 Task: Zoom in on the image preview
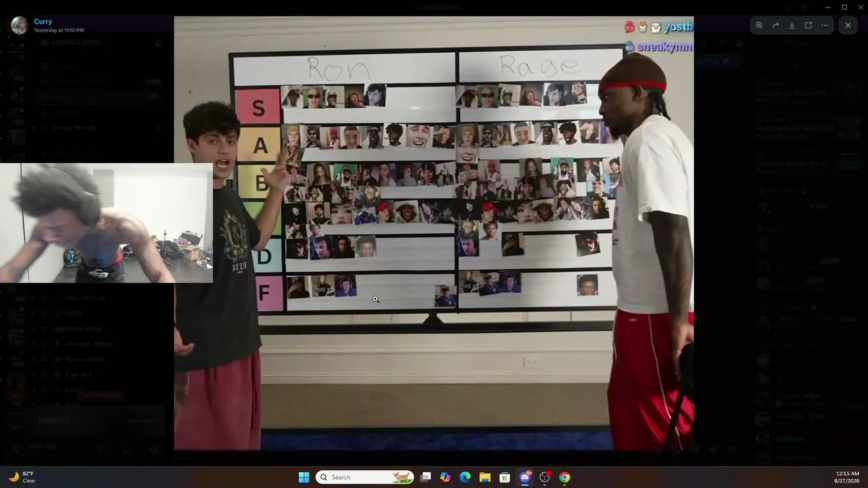click(759, 25)
